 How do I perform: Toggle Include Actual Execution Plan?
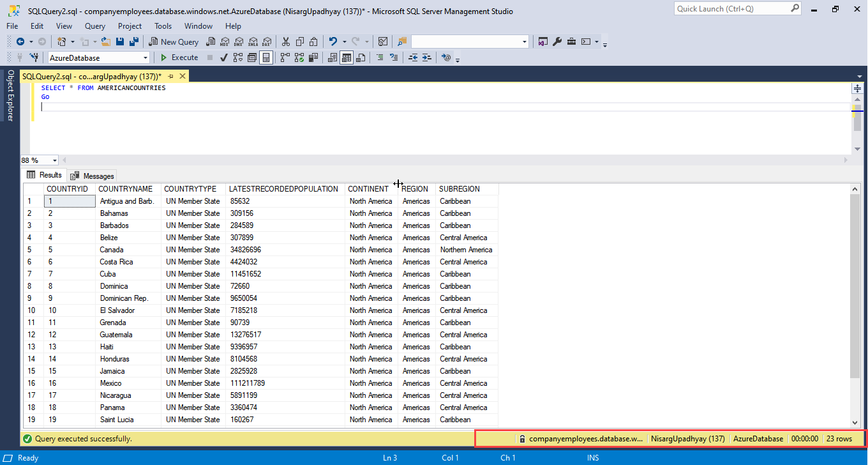pyautogui.click(x=284, y=57)
